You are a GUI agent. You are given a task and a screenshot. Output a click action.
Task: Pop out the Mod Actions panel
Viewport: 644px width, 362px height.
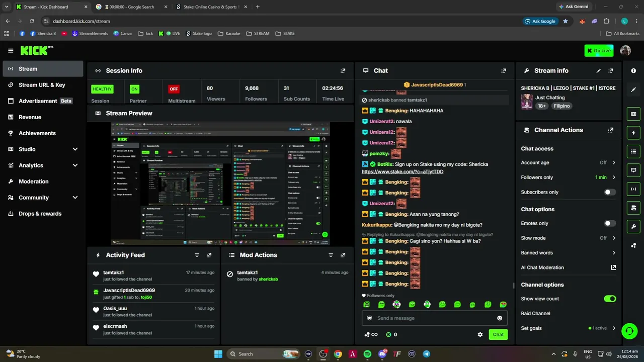pyautogui.click(x=343, y=255)
